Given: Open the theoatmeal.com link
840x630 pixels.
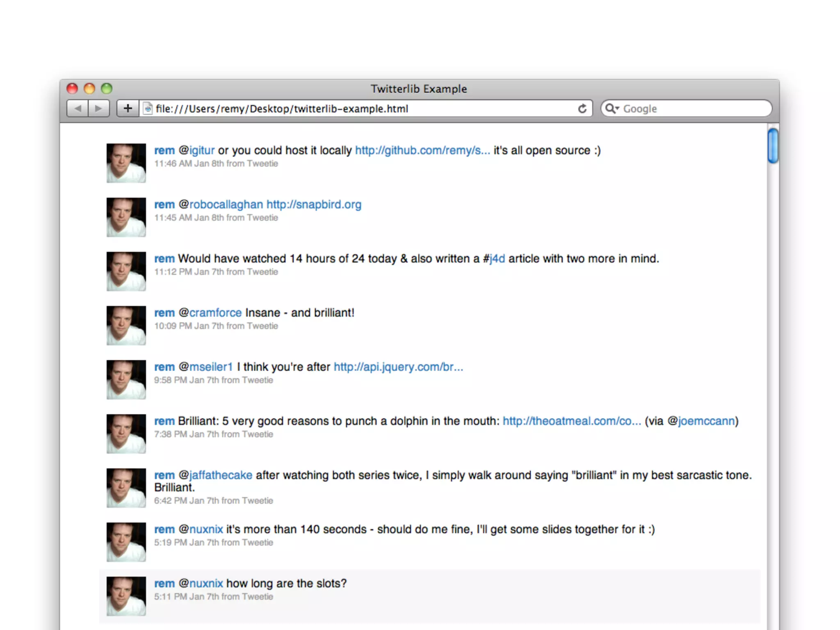Looking at the screenshot, I should [571, 421].
